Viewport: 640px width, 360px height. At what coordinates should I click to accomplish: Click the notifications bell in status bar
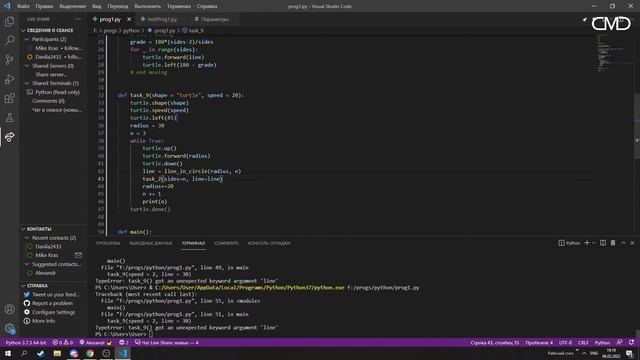point(631,342)
